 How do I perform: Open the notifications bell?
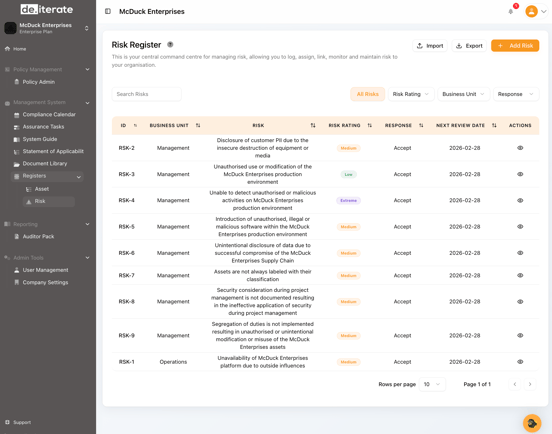511,12
